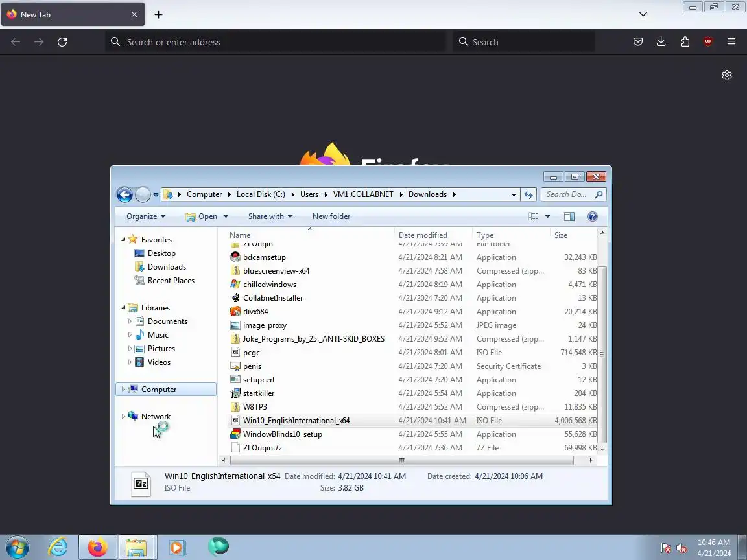Select pcgc ISO file
Viewport: 747px width, 560px height.
coord(252,353)
